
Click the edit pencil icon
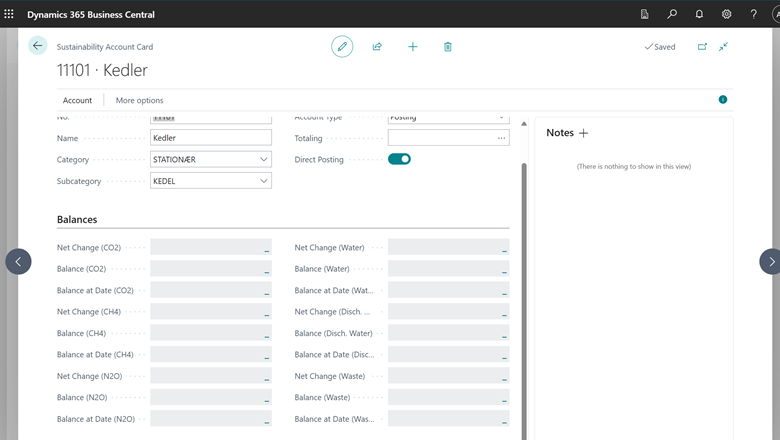click(x=342, y=47)
